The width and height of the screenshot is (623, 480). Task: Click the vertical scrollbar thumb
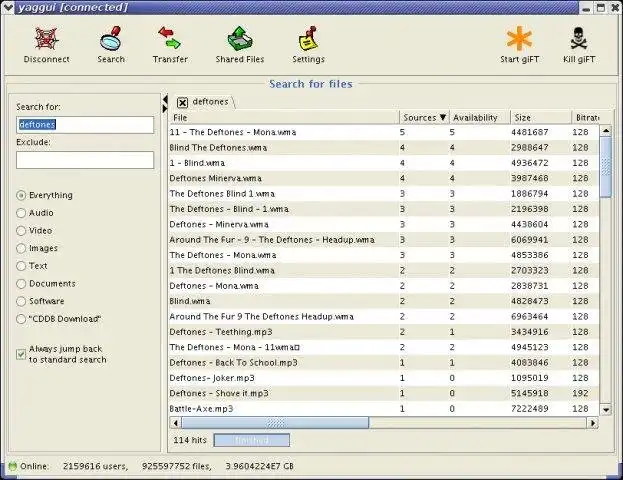(x=606, y=166)
